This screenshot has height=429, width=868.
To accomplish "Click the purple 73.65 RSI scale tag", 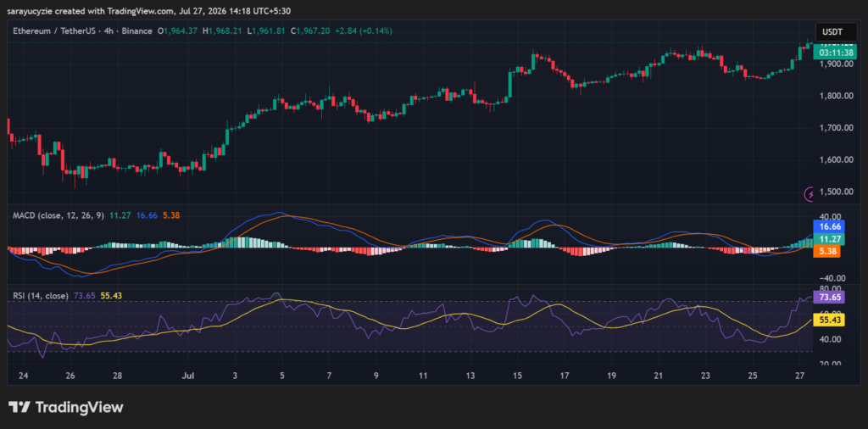I will click(828, 296).
